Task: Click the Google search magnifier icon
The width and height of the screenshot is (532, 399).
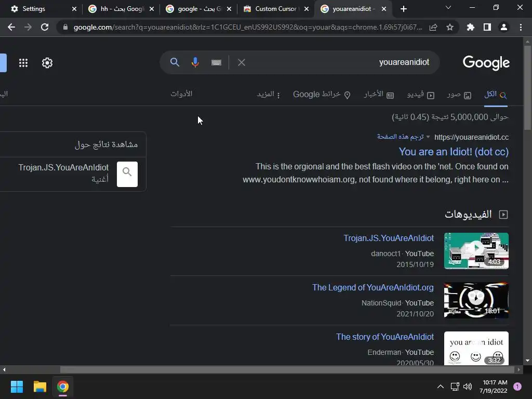Action: coord(175,62)
